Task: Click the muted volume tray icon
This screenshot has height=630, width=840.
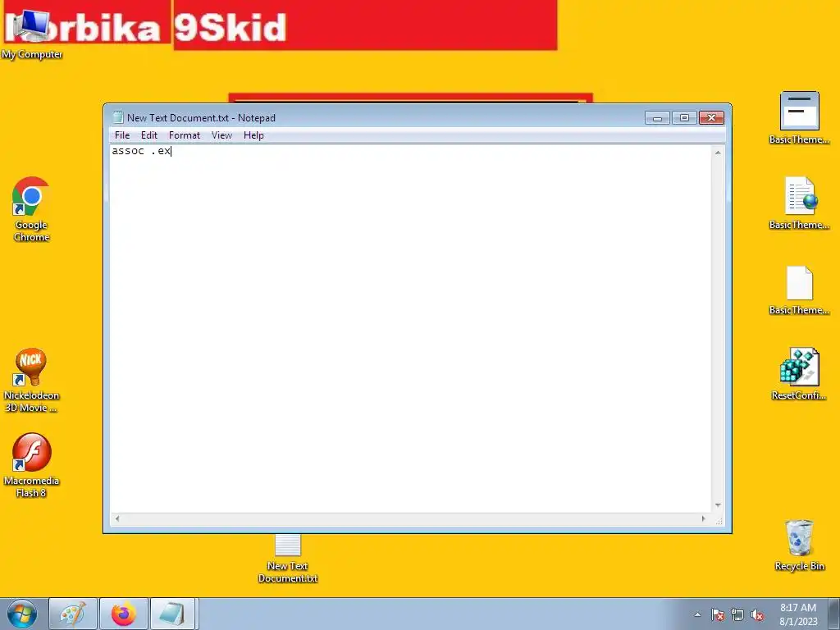Action: tap(757, 614)
